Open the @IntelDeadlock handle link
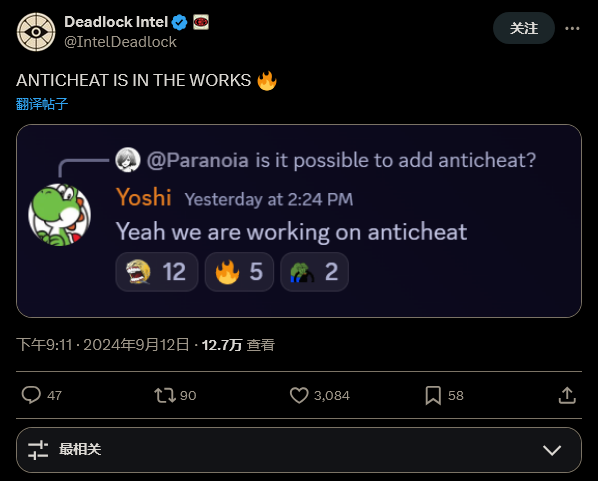The width and height of the screenshot is (598, 481). point(120,42)
